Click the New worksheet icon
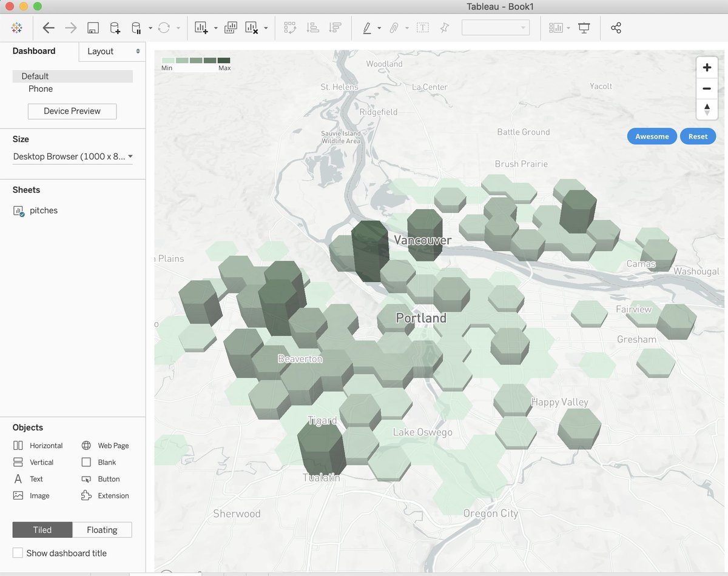Screen dimensions: 728x576 click(x=201, y=28)
